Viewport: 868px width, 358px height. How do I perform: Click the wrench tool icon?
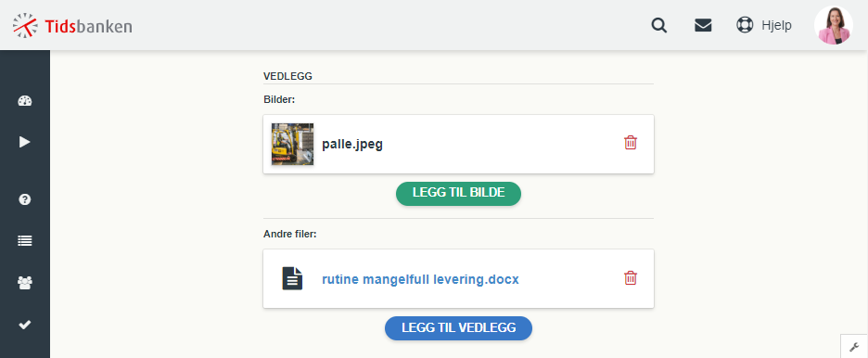pyautogui.click(x=854, y=346)
